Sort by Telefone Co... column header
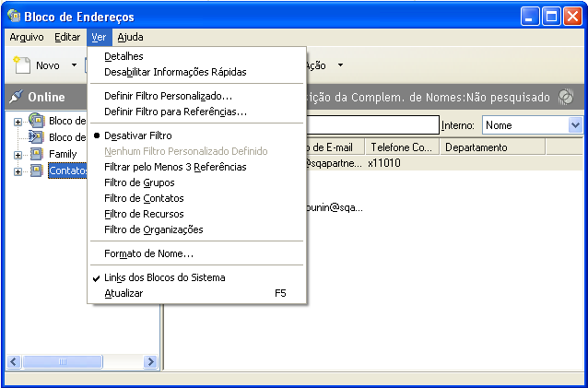This screenshot has width=588, height=388. click(x=402, y=147)
